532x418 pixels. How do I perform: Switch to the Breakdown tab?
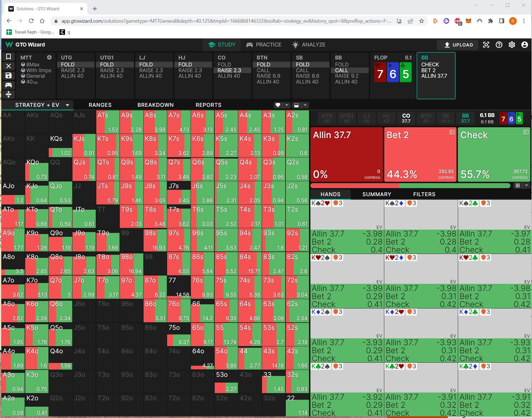[155, 105]
